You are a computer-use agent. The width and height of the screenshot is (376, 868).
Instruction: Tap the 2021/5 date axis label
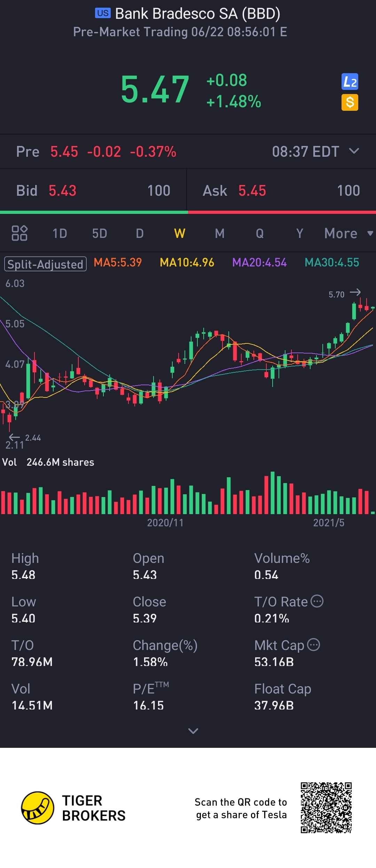329,522
